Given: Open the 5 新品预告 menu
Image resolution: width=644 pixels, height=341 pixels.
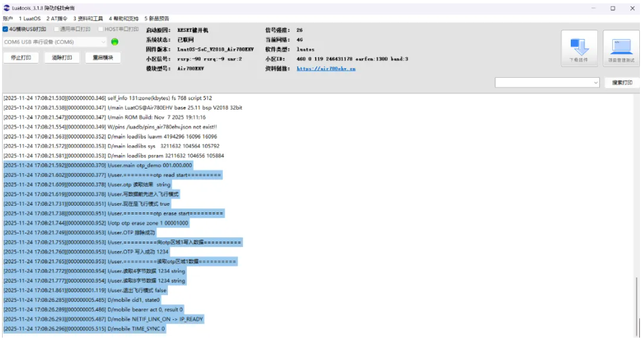Looking at the screenshot, I should pos(156,18).
